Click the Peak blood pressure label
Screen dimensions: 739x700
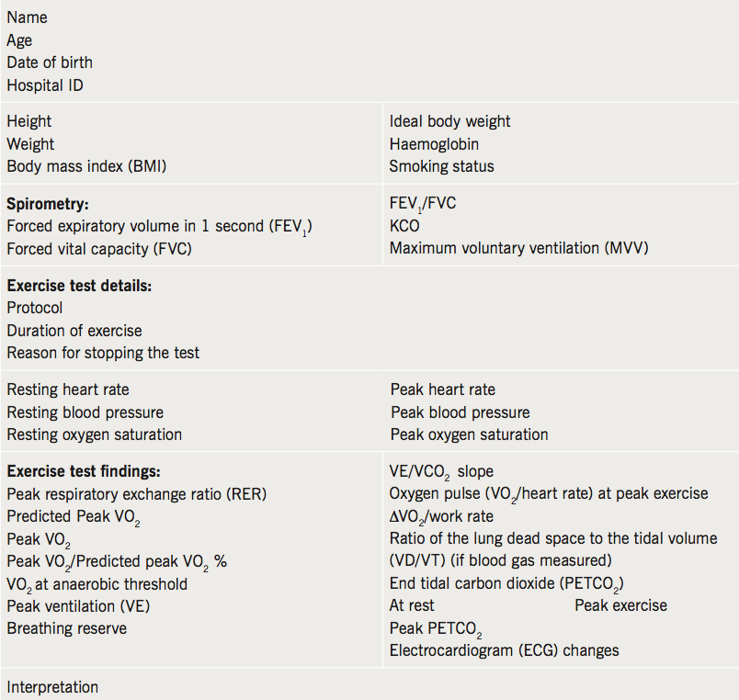[x=460, y=412]
